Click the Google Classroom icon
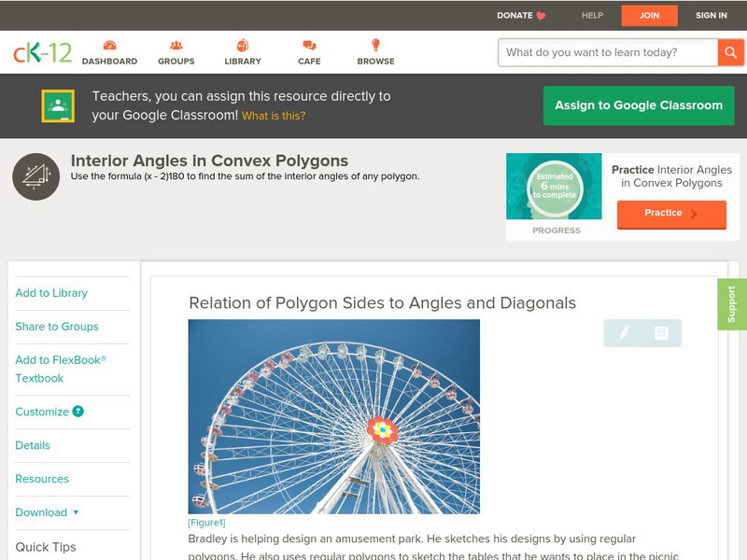 tap(58, 105)
